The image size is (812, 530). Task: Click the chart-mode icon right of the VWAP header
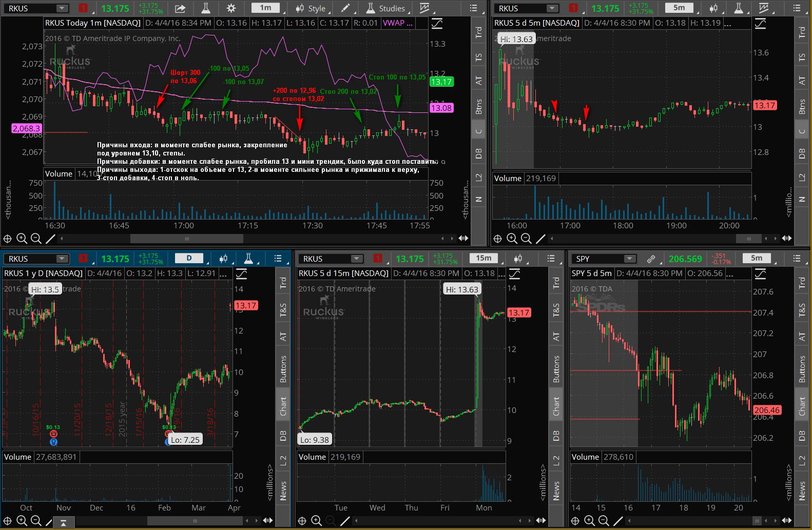(x=437, y=23)
